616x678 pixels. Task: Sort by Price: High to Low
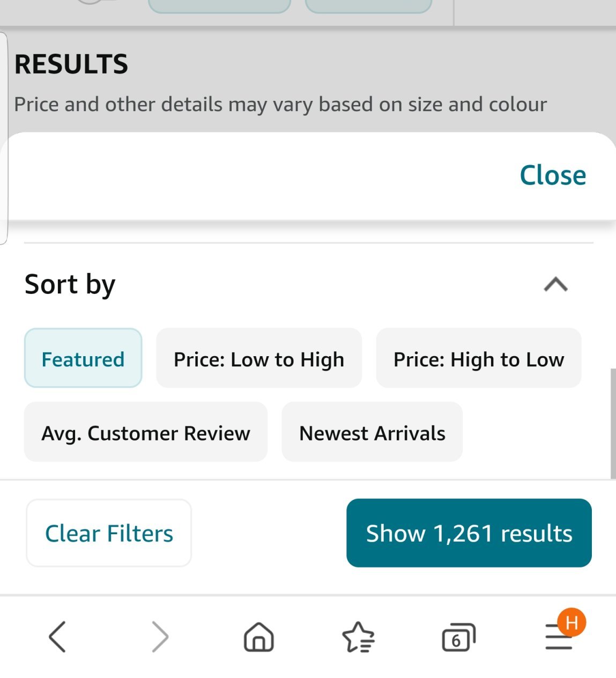(x=479, y=358)
